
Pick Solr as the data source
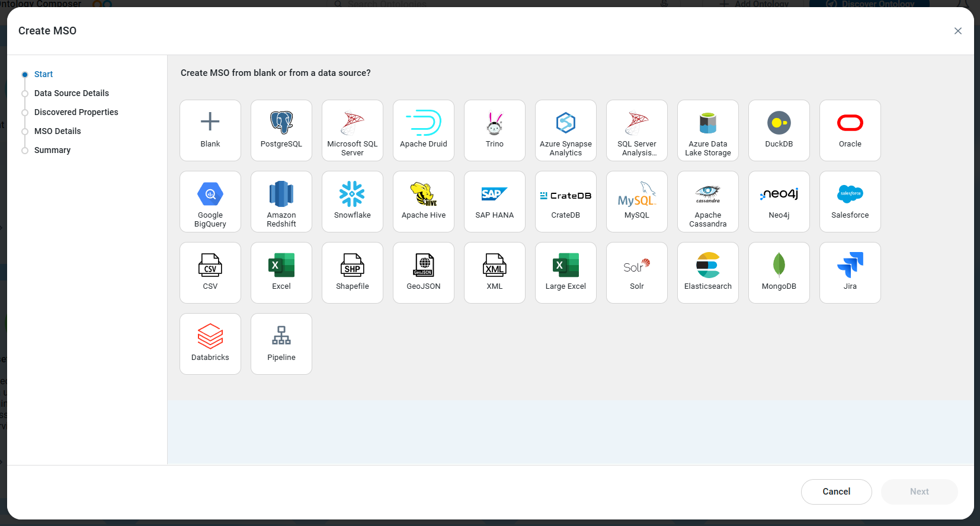click(637, 273)
